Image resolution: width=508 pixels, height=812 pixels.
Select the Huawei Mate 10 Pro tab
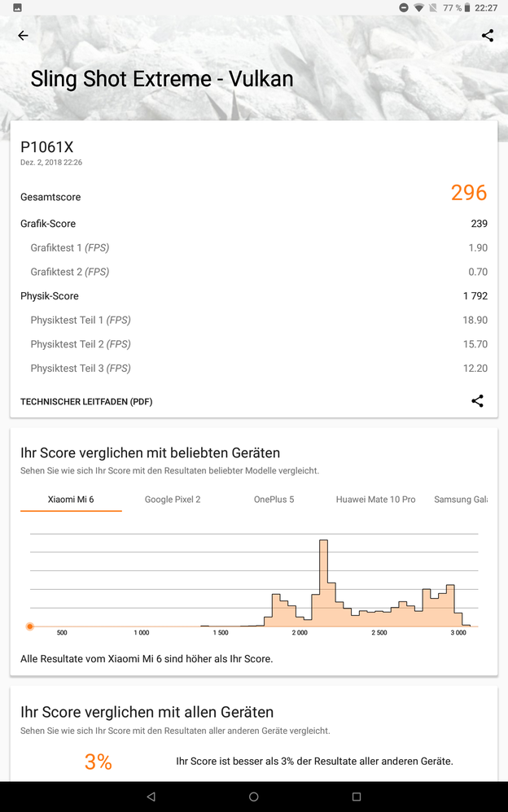(375, 500)
